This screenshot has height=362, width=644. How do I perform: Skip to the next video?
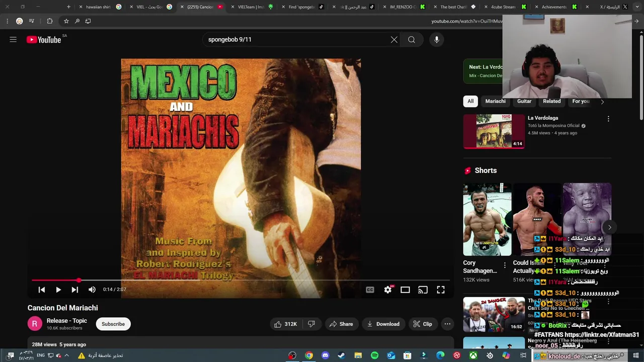pos(75,290)
